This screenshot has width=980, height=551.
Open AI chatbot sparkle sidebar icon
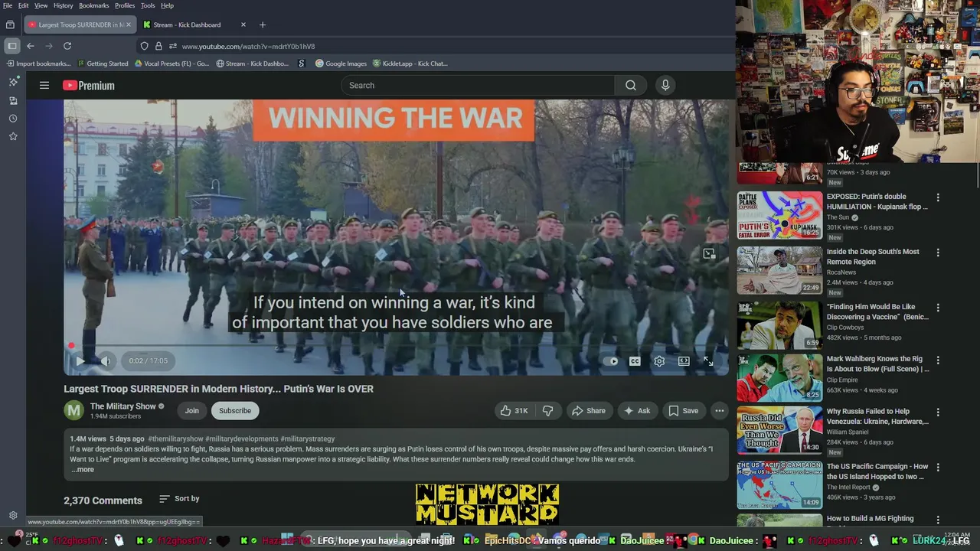pyautogui.click(x=13, y=81)
